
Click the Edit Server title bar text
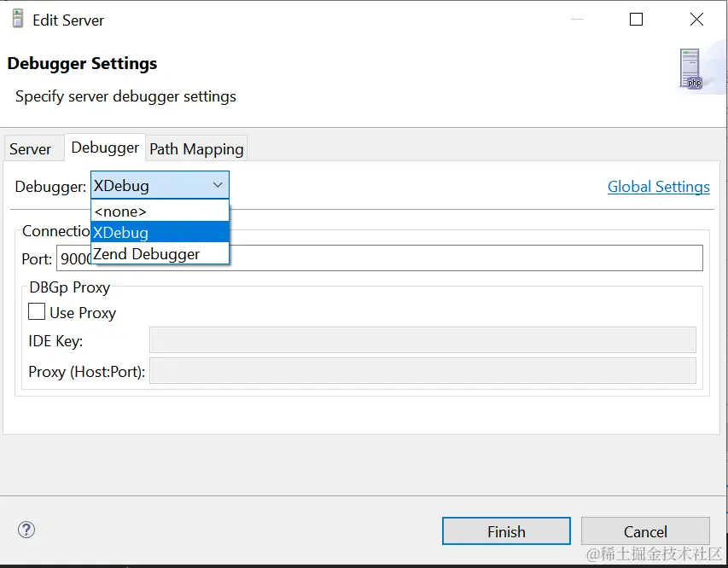click(68, 20)
